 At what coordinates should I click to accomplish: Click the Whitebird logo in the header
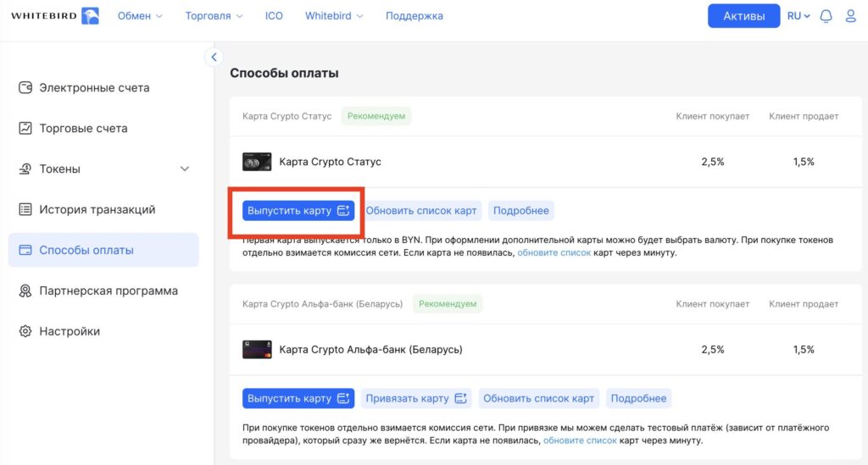coord(55,15)
